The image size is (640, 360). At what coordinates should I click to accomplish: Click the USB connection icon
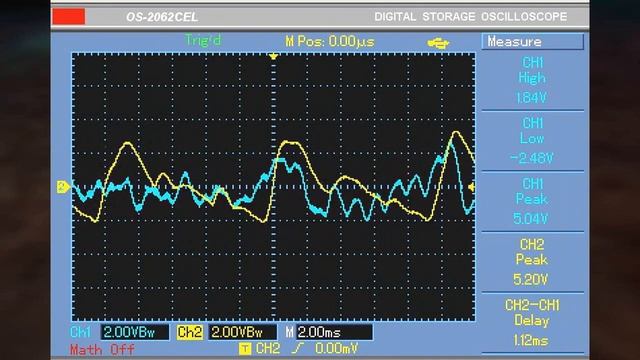click(438, 43)
